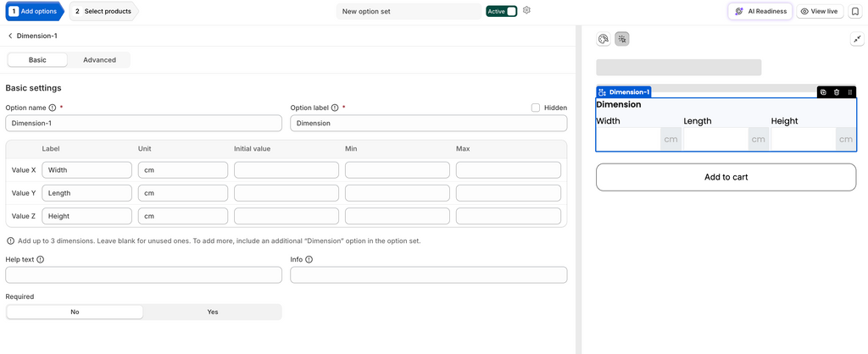Check the Hidden checkbox

tap(536, 108)
